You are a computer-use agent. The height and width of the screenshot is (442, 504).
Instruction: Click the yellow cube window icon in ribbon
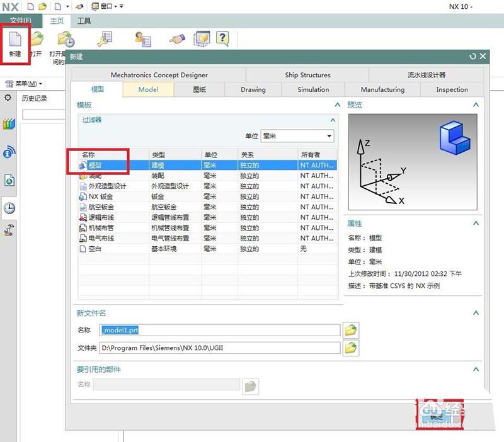(x=202, y=39)
